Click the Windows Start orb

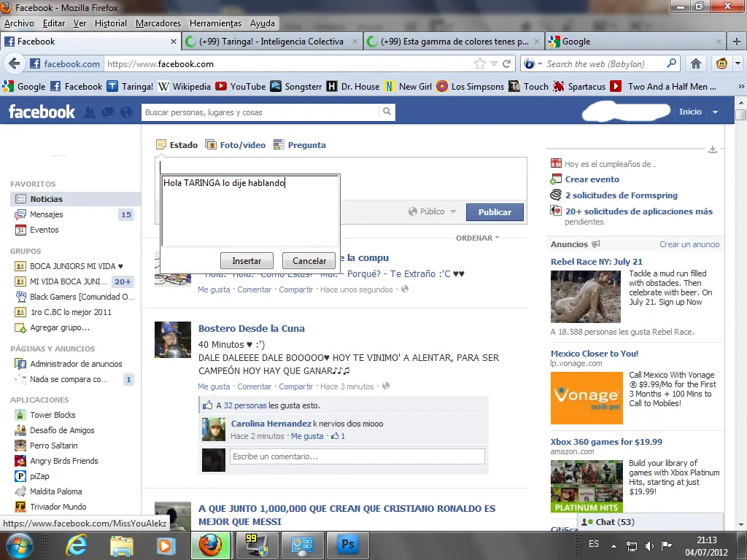click(x=19, y=545)
